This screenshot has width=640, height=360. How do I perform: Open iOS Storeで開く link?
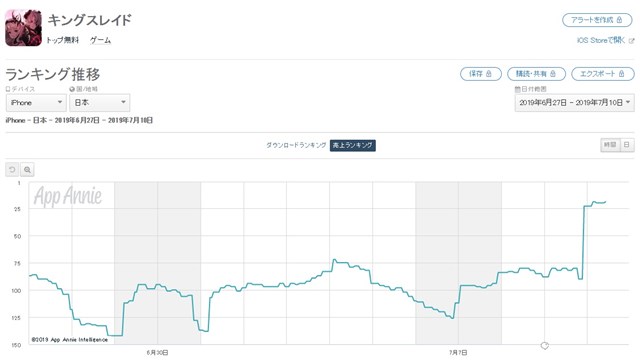[x=601, y=40]
